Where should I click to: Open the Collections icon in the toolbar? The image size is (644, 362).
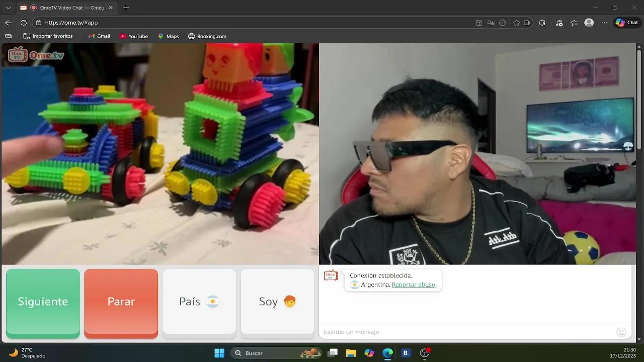pyautogui.click(x=574, y=23)
